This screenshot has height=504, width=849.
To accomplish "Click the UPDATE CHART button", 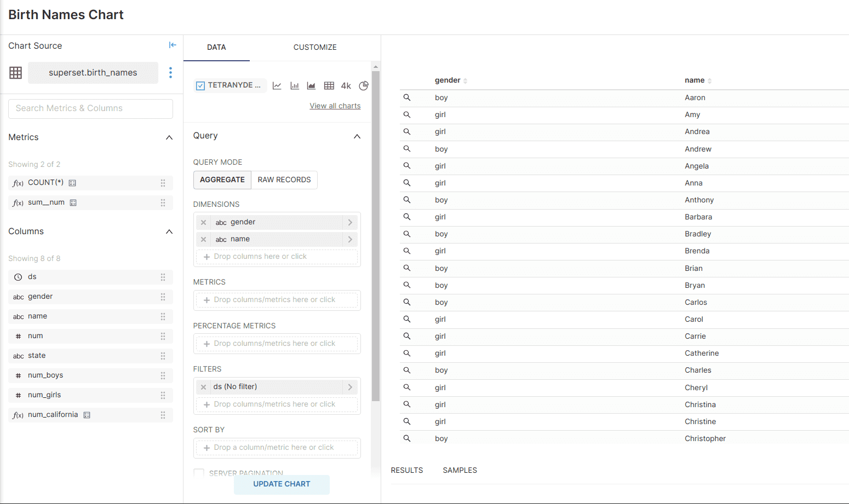I will pyautogui.click(x=282, y=484).
